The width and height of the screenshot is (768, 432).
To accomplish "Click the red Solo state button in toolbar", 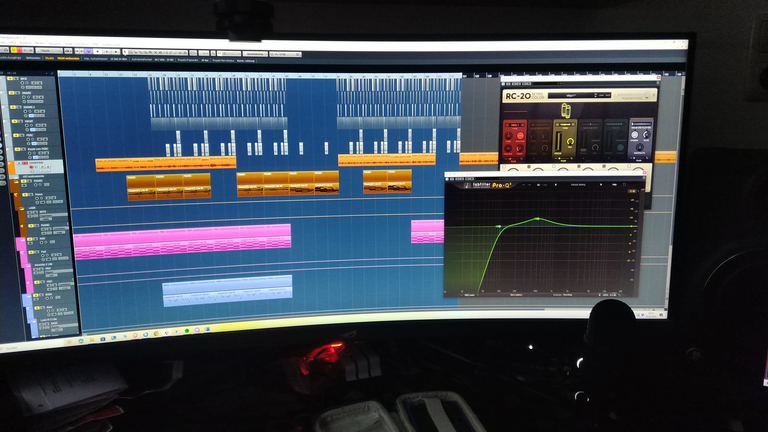I will [19, 50].
